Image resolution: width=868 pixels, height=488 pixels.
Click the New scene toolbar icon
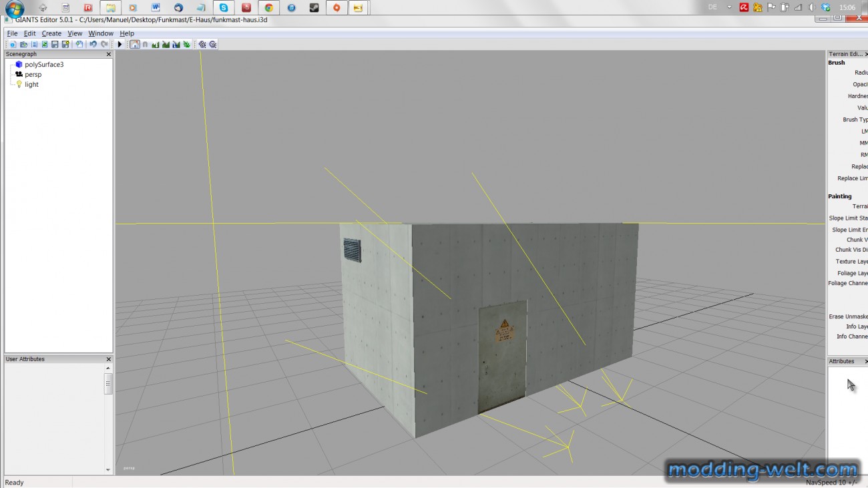pyautogui.click(x=13, y=45)
